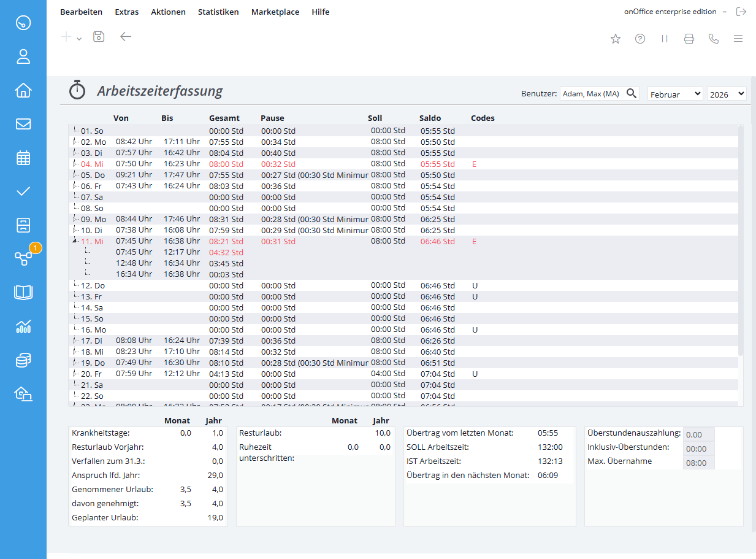Open the Marketplace menu
756x559 pixels.
[275, 12]
